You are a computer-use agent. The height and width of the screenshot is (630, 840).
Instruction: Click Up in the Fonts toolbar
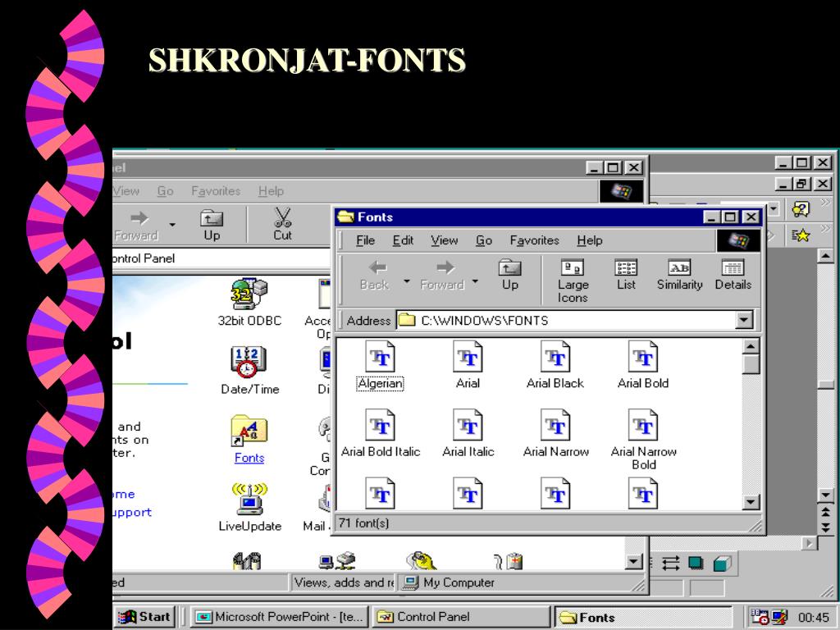(x=510, y=276)
